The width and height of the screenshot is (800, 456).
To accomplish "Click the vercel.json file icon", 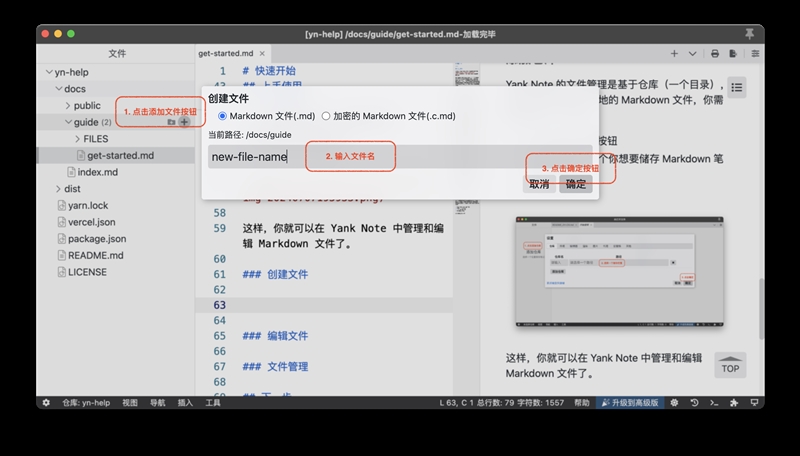I will tap(62, 222).
